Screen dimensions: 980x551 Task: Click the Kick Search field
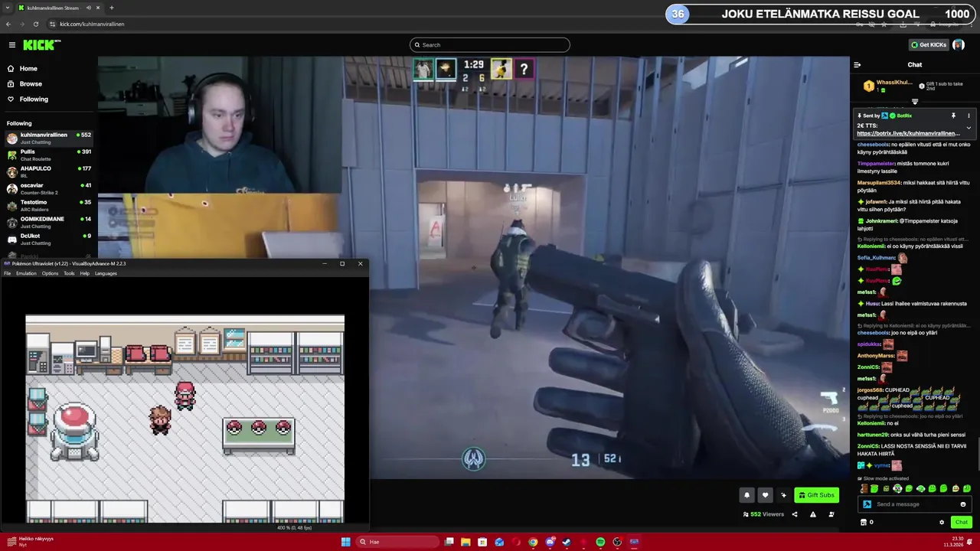[x=490, y=45]
